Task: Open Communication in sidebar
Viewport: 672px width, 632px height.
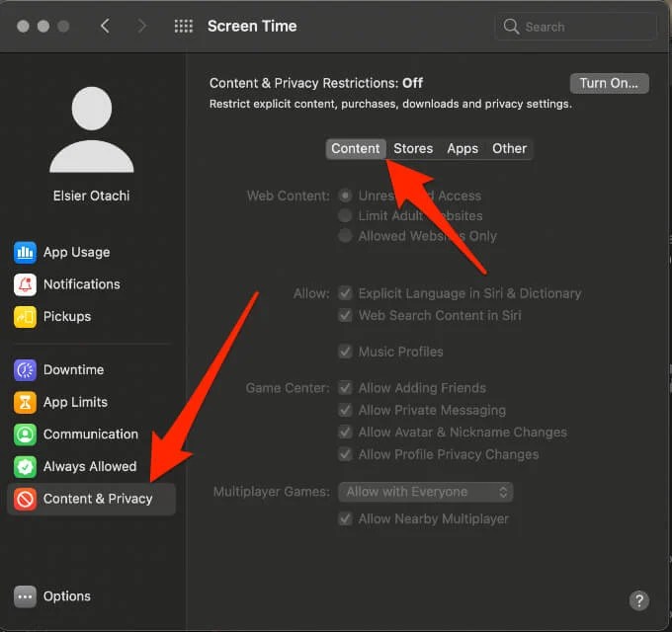Action: [91, 434]
